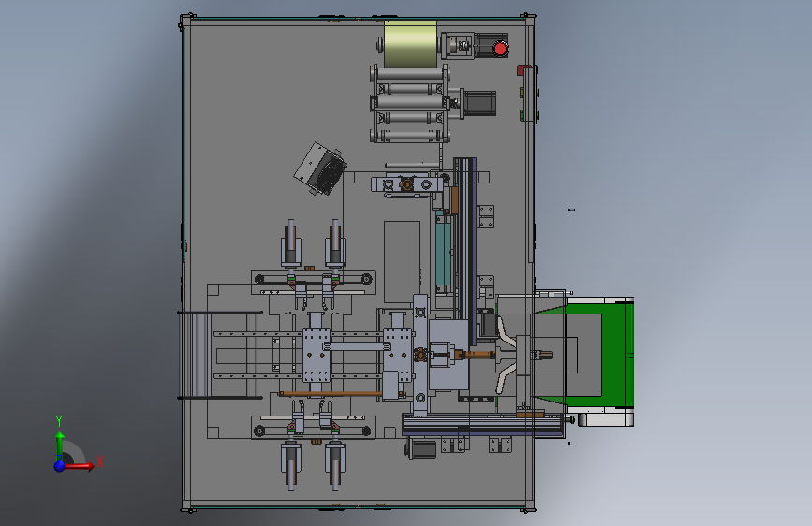812x526 pixels.
Task: Select the red emergency stop button on the model
Action: point(500,50)
